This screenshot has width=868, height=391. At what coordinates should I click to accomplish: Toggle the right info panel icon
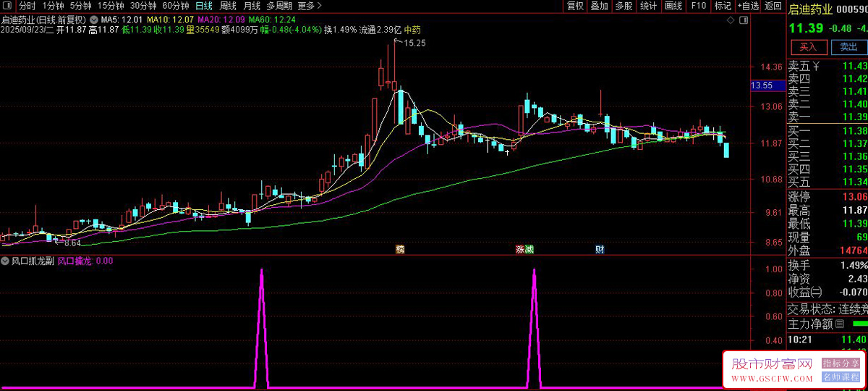745,22
